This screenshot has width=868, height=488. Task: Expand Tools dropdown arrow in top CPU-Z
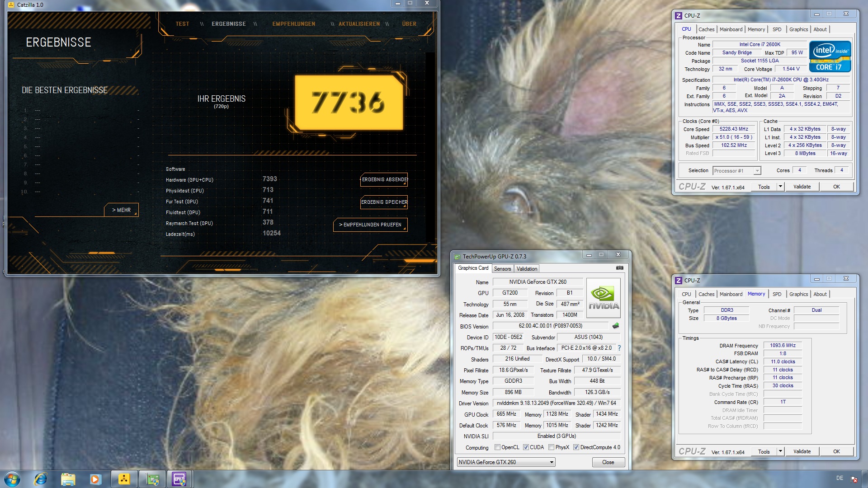click(x=780, y=187)
